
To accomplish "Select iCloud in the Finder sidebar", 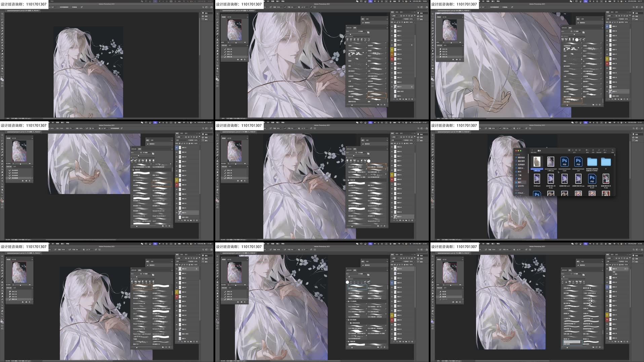I will point(521,193).
